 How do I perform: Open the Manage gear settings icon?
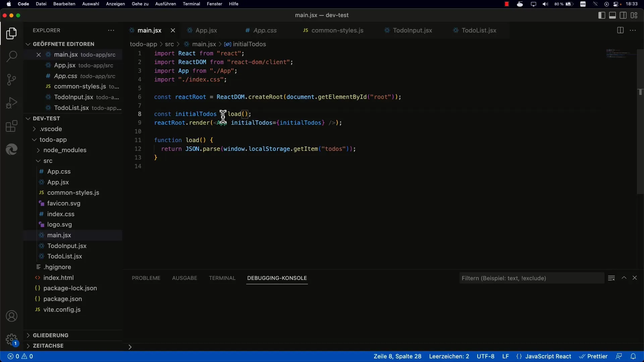click(x=11, y=339)
